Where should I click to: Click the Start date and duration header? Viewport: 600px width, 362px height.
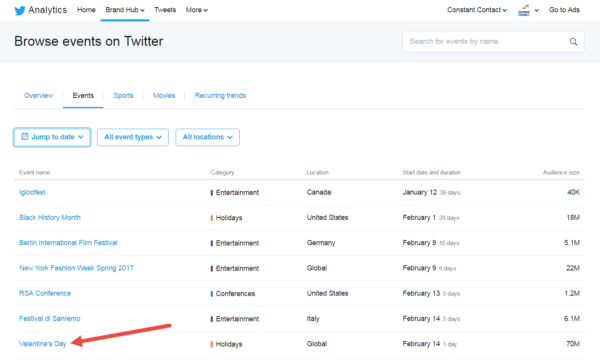[x=431, y=173]
